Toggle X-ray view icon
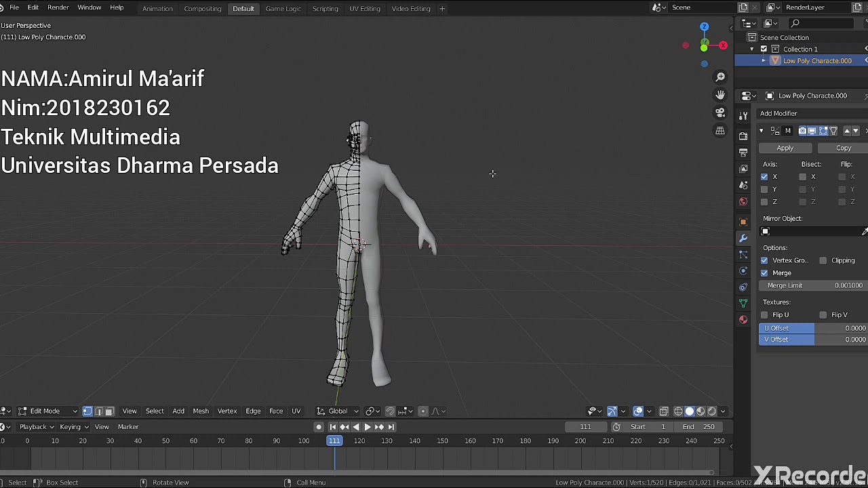The image size is (868, 488). [663, 411]
